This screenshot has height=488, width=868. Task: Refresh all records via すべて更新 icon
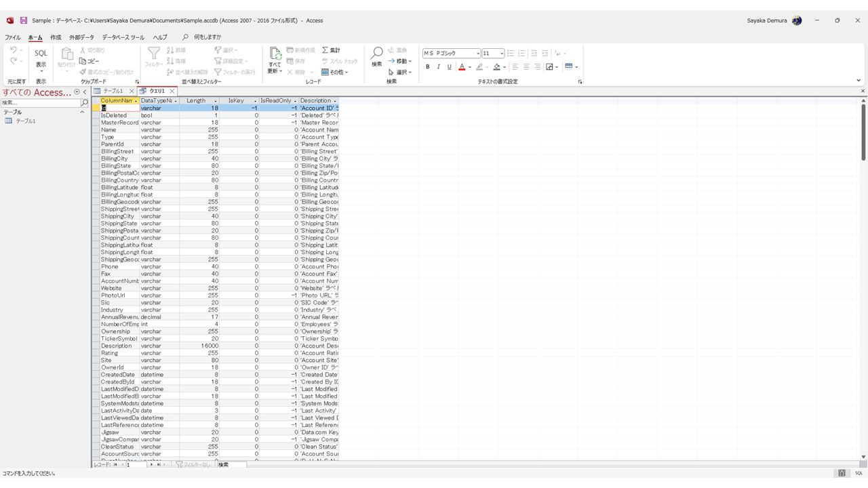coord(274,54)
